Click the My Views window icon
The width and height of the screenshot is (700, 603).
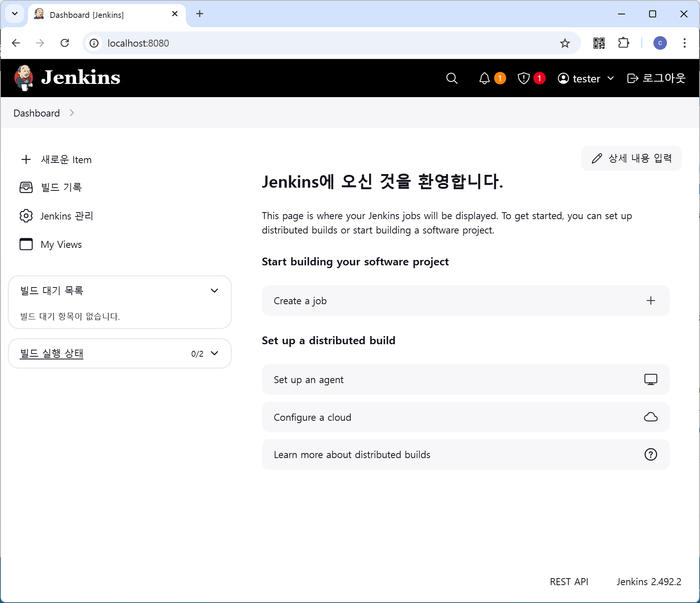point(26,244)
